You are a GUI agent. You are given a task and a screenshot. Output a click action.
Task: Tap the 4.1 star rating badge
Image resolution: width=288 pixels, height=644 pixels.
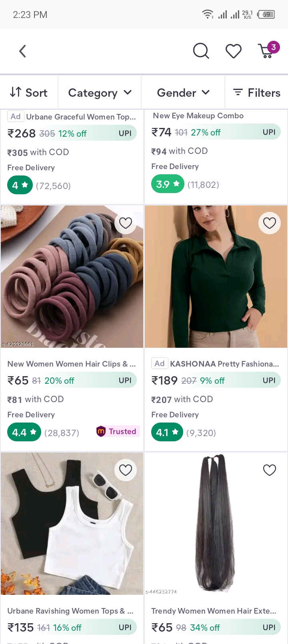167,432
